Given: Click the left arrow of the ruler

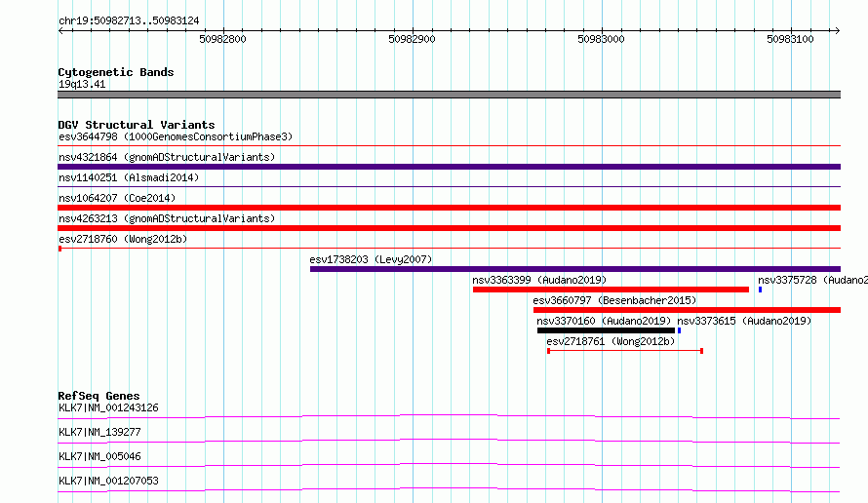Looking at the screenshot, I should pyautogui.click(x=60, y=30).
